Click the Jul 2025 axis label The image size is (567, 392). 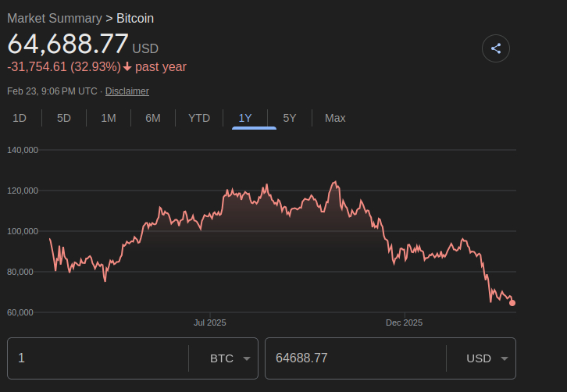pyautogui.click(x=210, y=322)
